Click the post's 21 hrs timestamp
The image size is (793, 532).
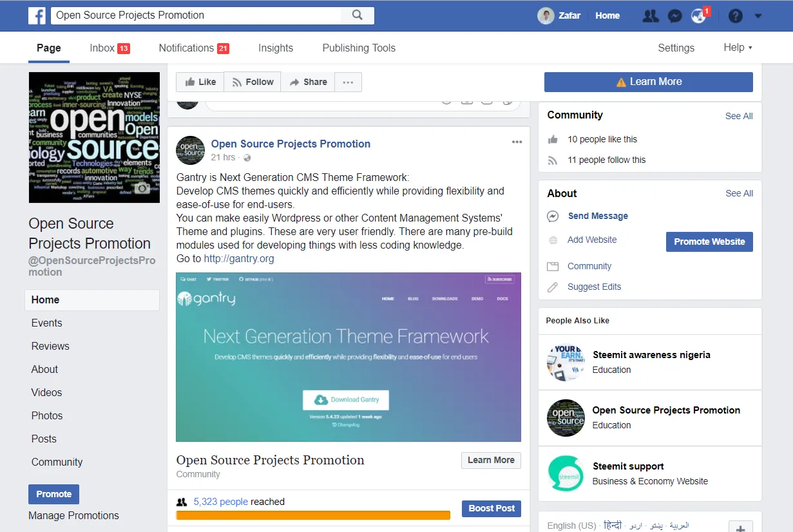click(x=223, y=157)
